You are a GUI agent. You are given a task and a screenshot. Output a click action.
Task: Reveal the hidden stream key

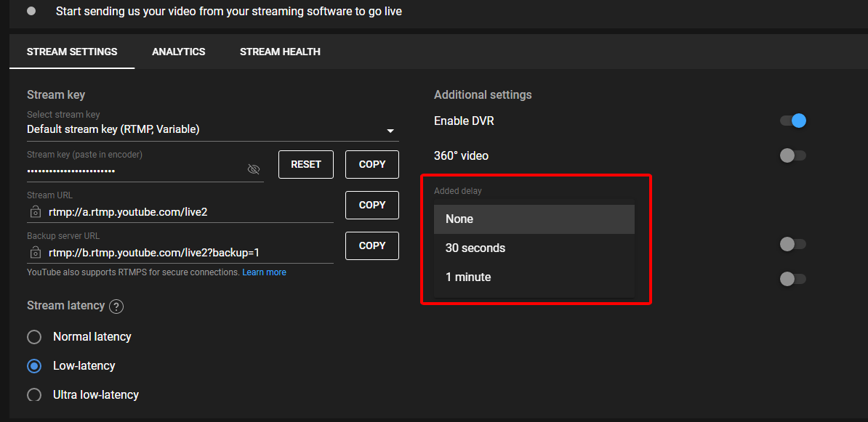(x=254, y=169)
